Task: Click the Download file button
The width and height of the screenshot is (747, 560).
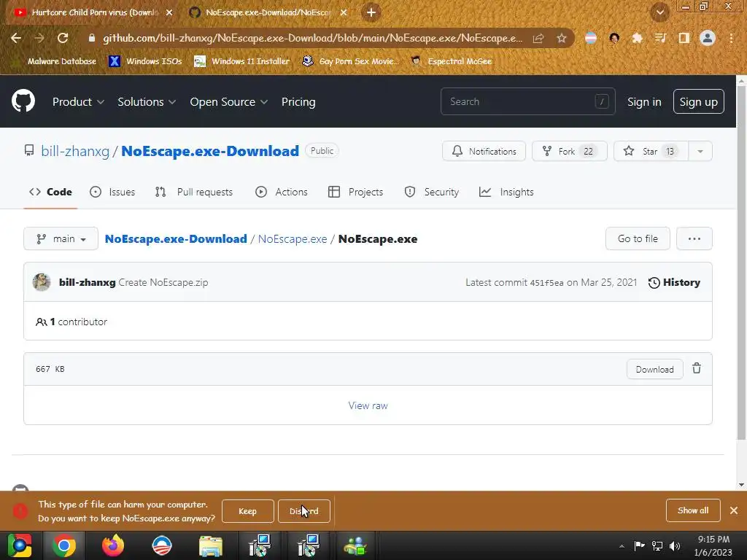Action: click(654, 370)
